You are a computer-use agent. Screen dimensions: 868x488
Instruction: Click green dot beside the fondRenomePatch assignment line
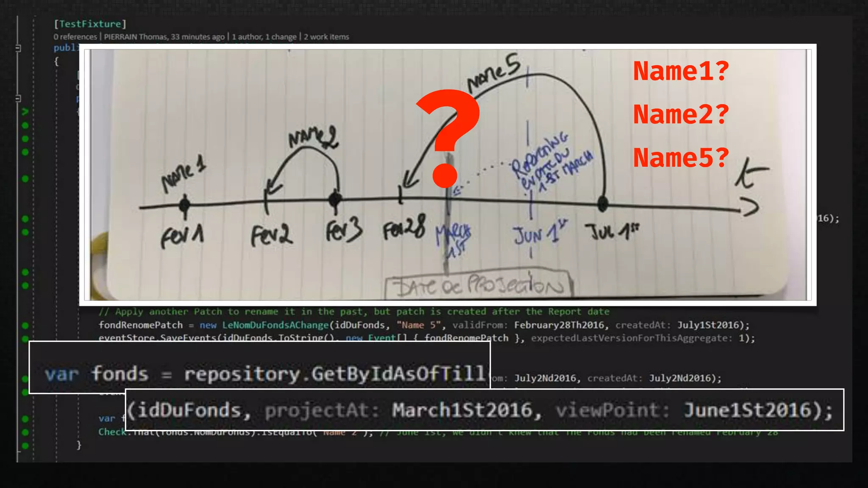click(25, 325)
